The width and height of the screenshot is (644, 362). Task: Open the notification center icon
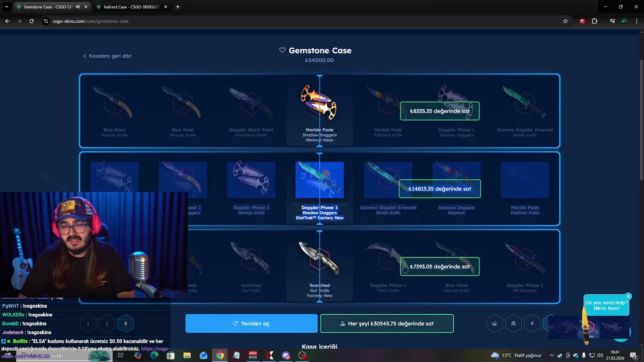[633, 355]
